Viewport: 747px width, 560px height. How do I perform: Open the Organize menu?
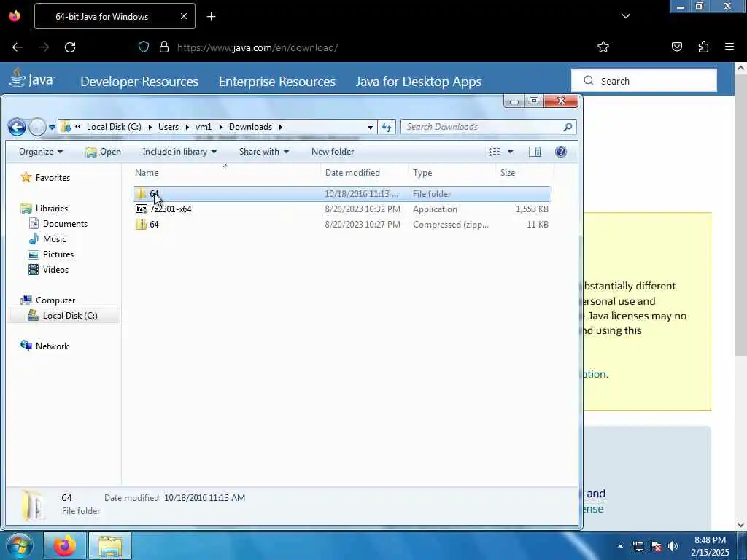point(41,152)
